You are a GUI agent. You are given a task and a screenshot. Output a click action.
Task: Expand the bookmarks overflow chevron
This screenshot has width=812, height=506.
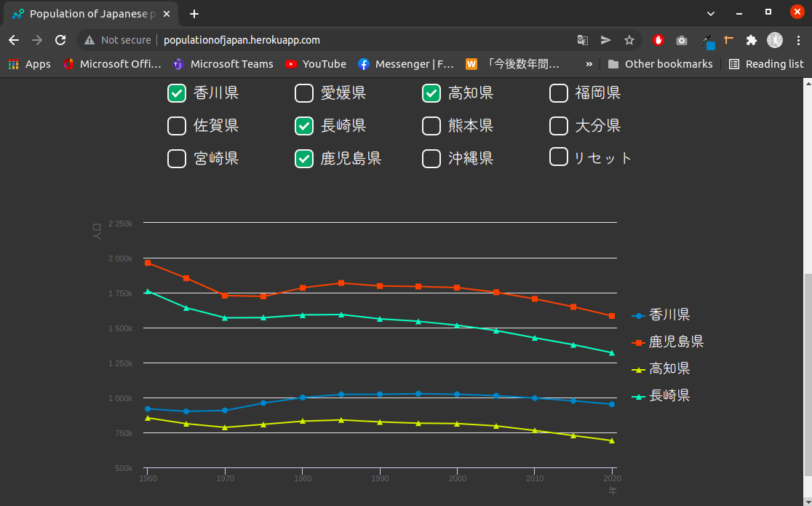tap(589, 64)
